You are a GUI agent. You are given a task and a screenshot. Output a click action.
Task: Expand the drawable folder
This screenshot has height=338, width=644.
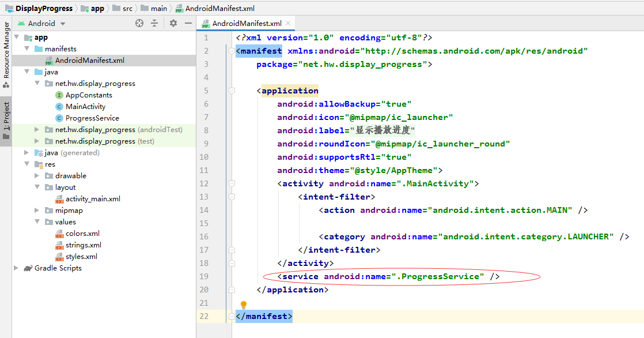click(37, 175)
